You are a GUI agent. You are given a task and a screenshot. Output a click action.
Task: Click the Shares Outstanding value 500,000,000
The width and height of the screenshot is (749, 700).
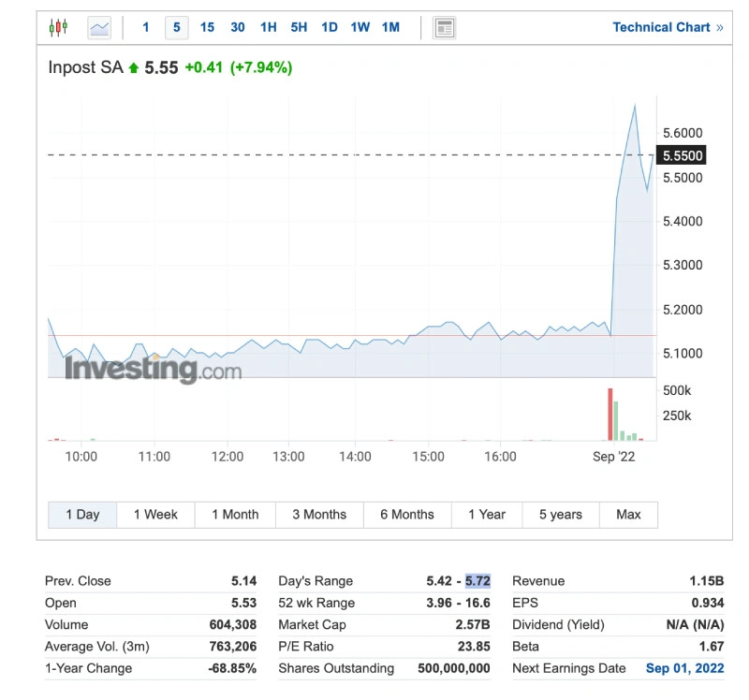tap(454, 668)
